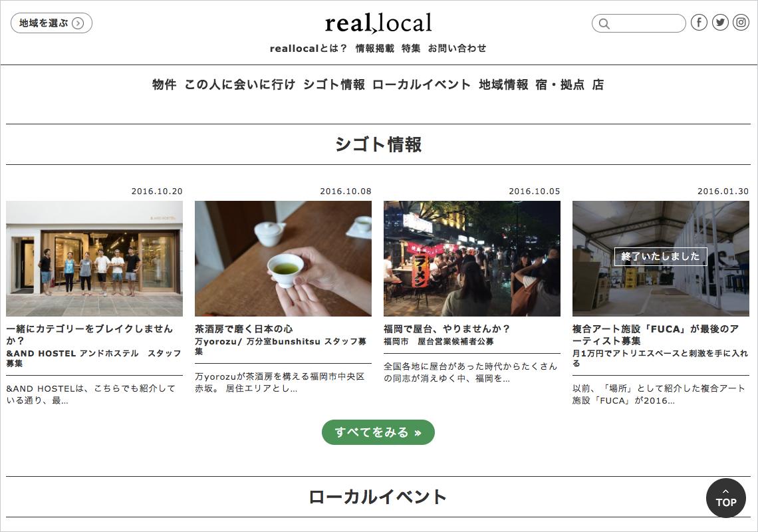Click the green すべてをみる button
This screenshot has width=758, height=532.
(378, 432)
